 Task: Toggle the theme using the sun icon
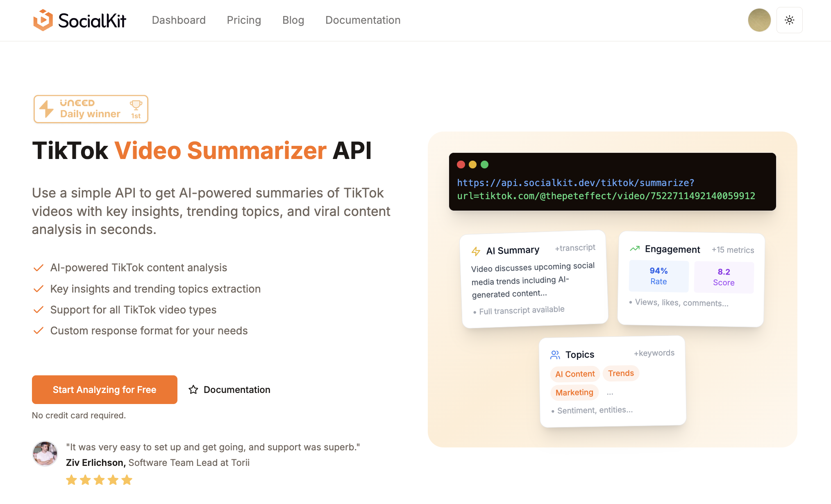(789, 20)
